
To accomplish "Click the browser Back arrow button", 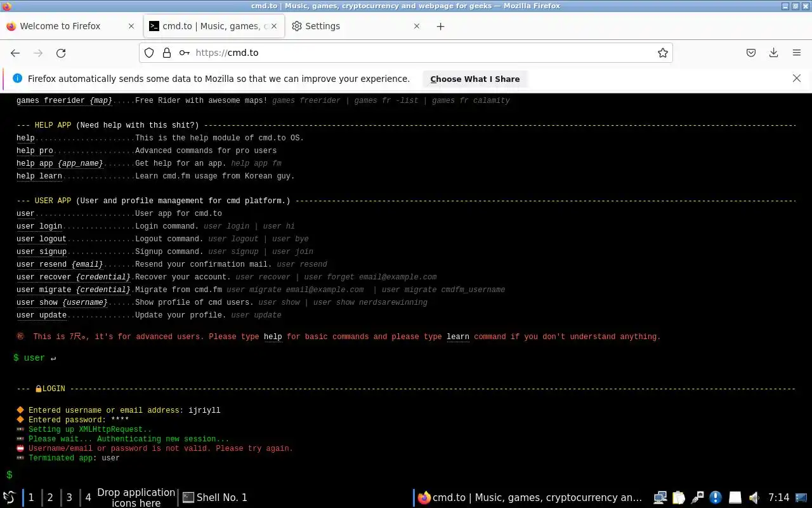I will (15, 53).
